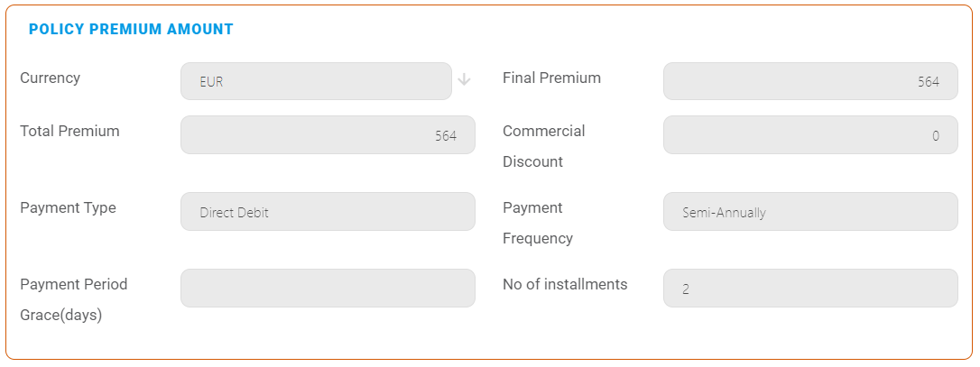Screen dimensions: 980x367
Task: Click the EUR text in Currency box
Action: click(211, 82)
